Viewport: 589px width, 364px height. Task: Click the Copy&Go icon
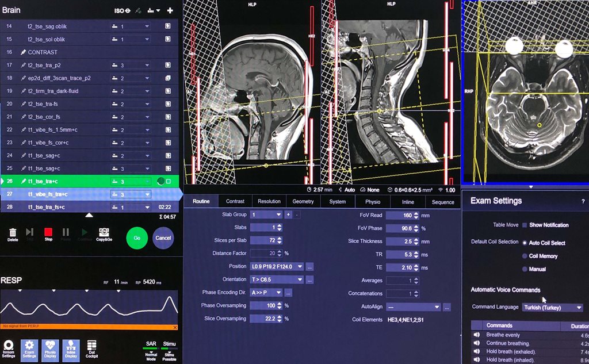coord(105,232)
